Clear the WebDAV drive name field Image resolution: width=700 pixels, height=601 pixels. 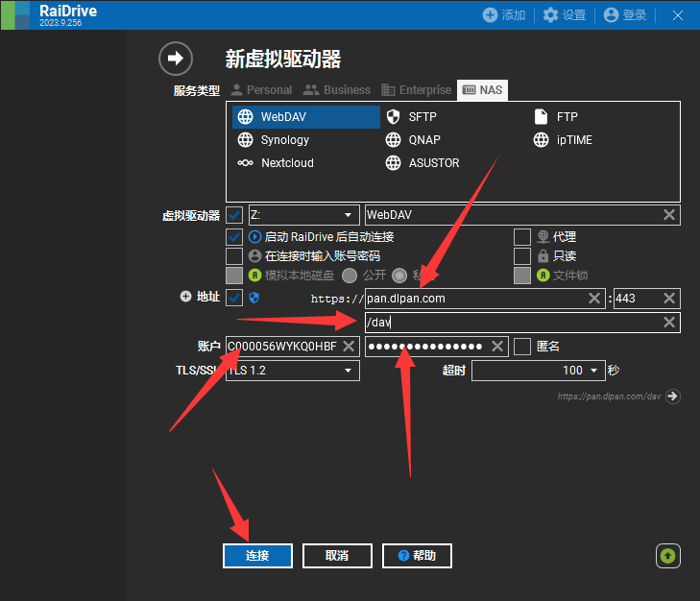[x=668, y=215]
